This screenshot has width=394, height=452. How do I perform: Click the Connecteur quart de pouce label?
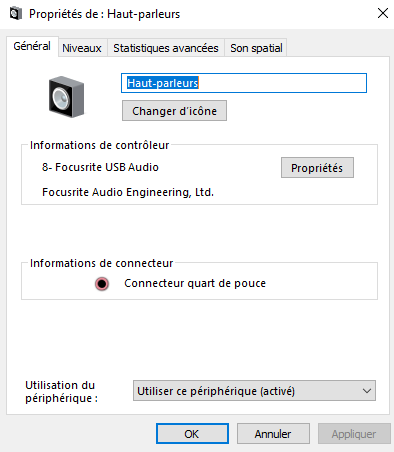click(x=195, y=283)
